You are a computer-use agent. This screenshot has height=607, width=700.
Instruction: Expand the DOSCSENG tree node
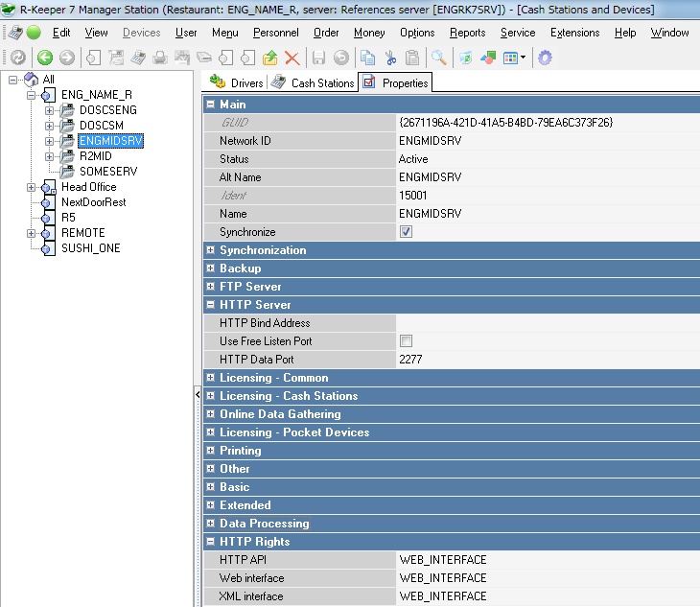point(49,110)
